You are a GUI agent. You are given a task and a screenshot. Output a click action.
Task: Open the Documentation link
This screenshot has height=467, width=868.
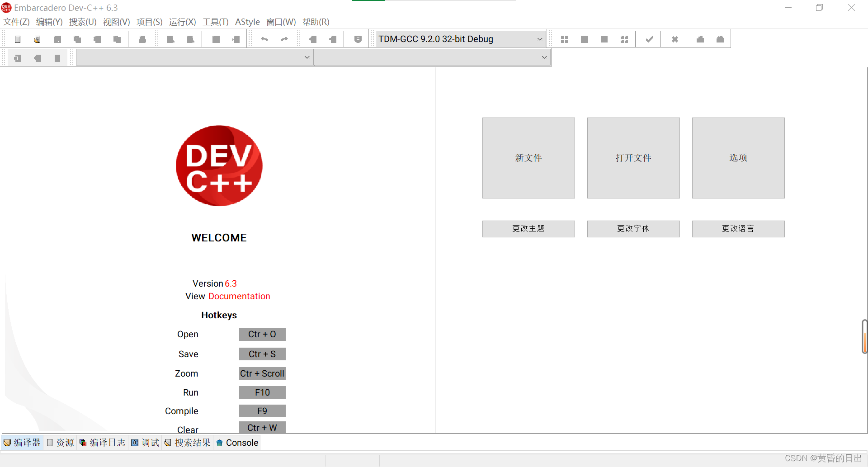(x=239, y=296)
